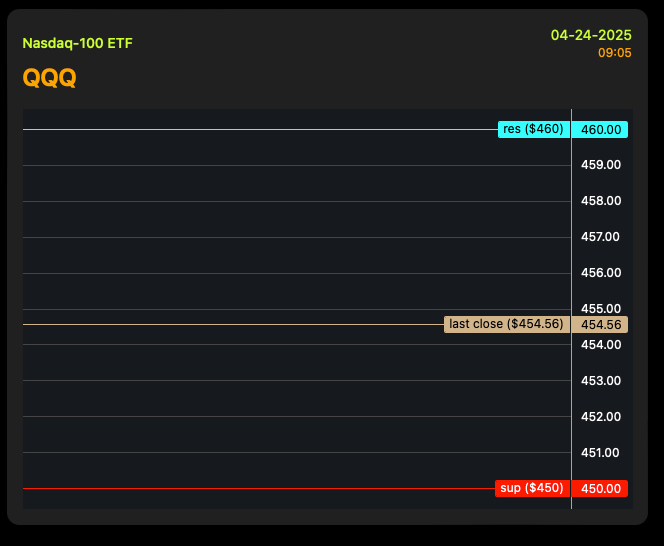Select the res ($460) line label
This screenshot has height=546, width=664.
coord(534,129)
